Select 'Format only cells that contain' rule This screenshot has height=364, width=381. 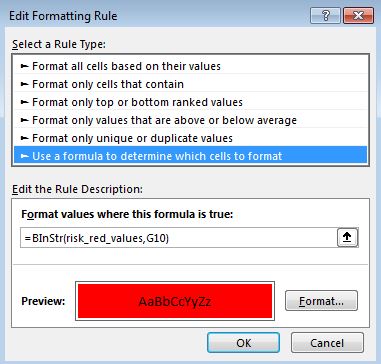pos(190,84)
